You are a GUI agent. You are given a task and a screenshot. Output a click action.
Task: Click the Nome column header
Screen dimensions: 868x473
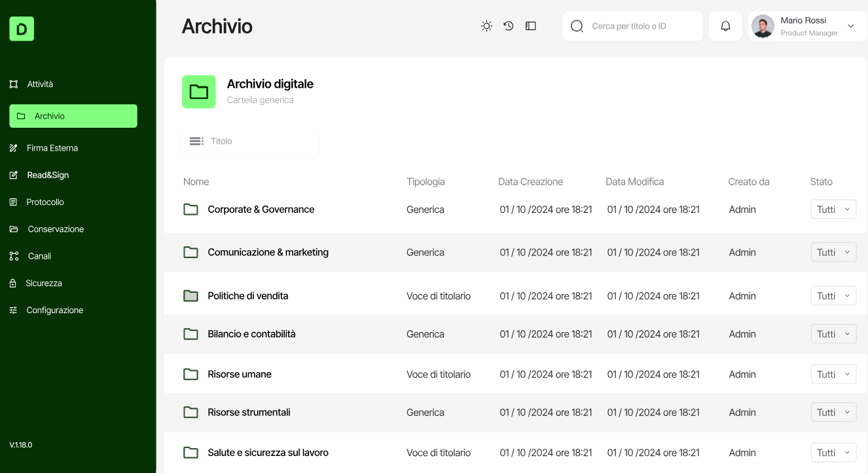(196, 181)
